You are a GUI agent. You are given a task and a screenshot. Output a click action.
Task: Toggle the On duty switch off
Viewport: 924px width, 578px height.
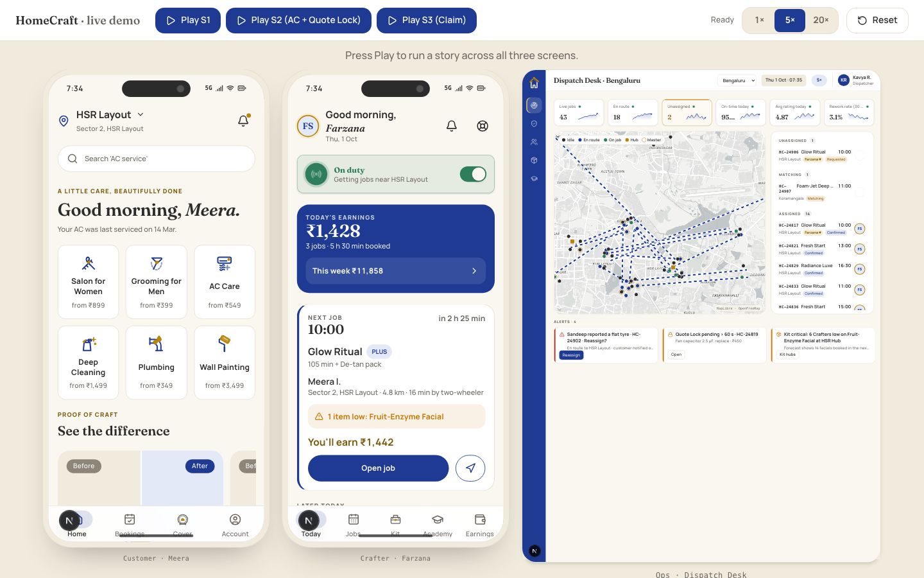[x=474, y=174]
